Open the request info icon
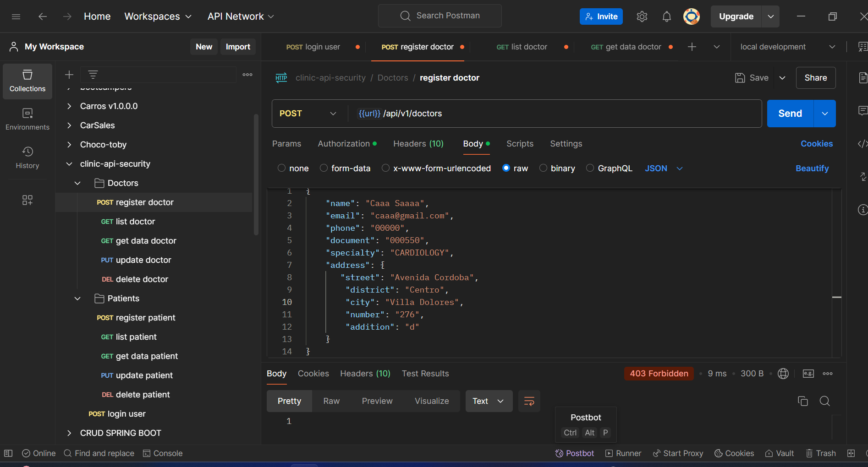The width and height of the screenshot is (868, 467). 863,210
